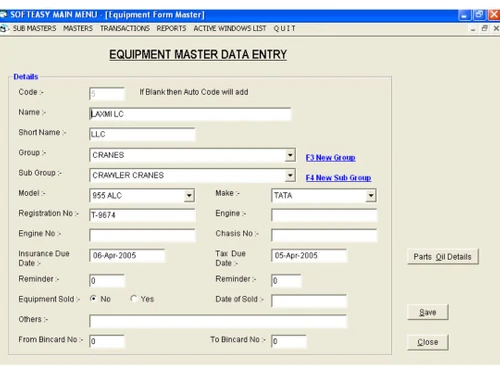This screenshot has width=500, height=375.
Task: Click the Insurance Due Date field
Action: pyautogui.click(x=127, y=256)
